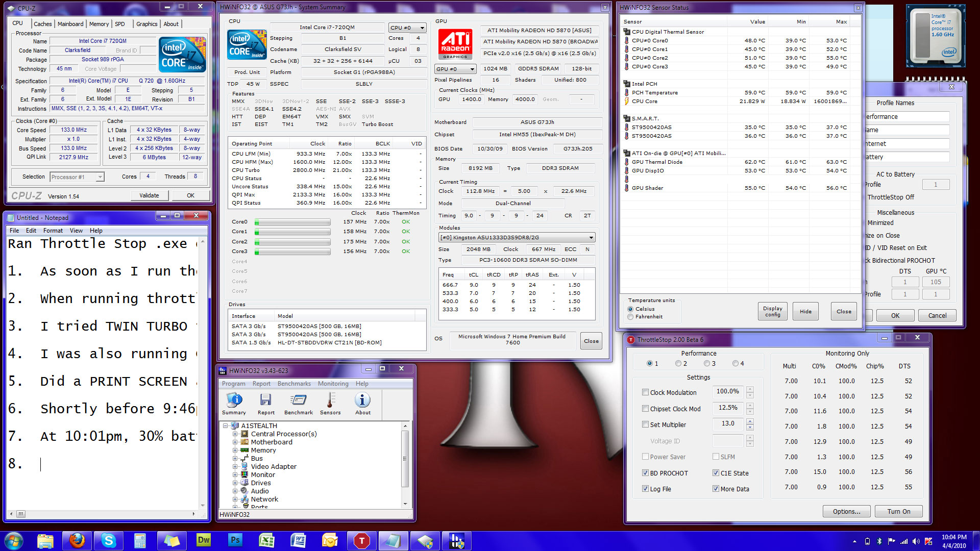This screenshot has width=980, height=551.
Task: Launch Excel from the taskbar
Action: (x=266, y=541)
